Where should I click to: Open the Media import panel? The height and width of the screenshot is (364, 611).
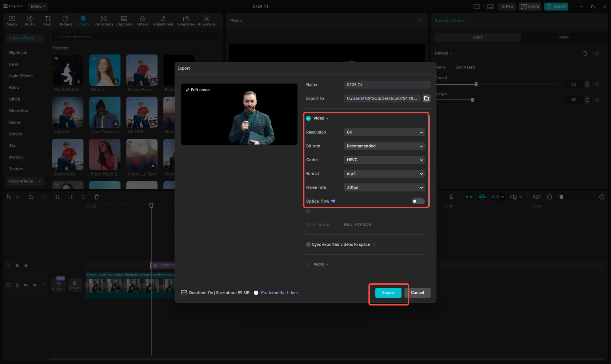pyautogui.click(x=12, y=20)
